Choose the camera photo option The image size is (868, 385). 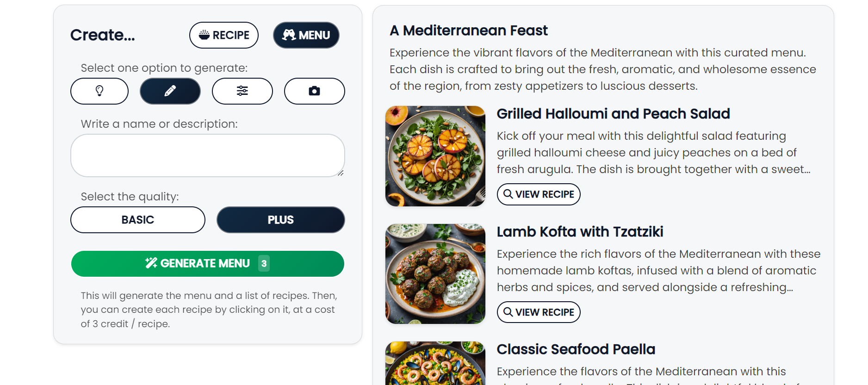[x=315, y=91]
